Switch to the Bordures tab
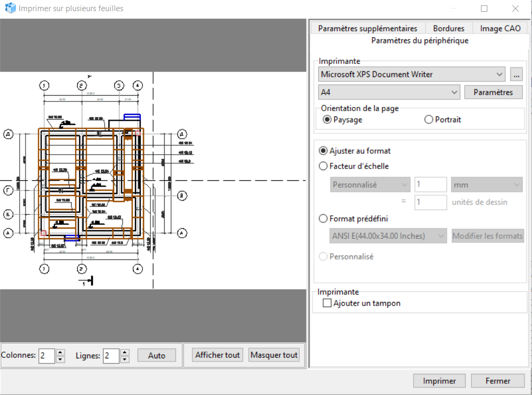 click(x=449, y=29)
